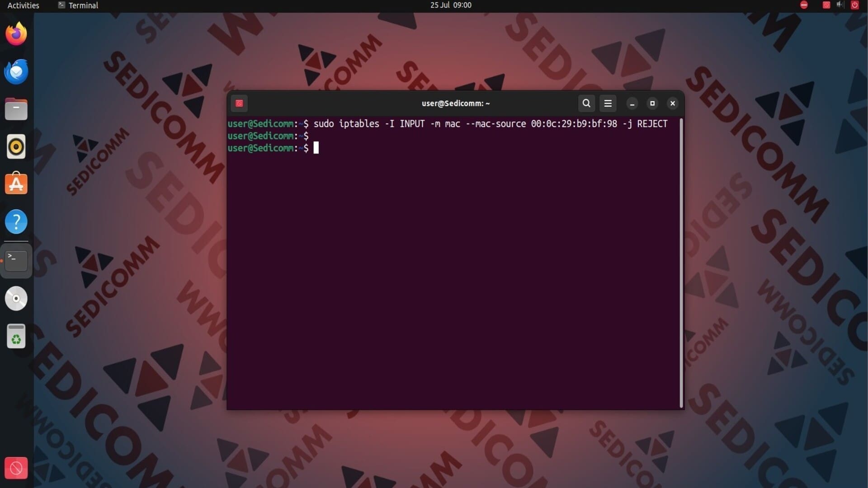The height and width of the screenshot is (488, 868).
Task: Open the Terminal app menu in top bar
Action: [78, 5]
